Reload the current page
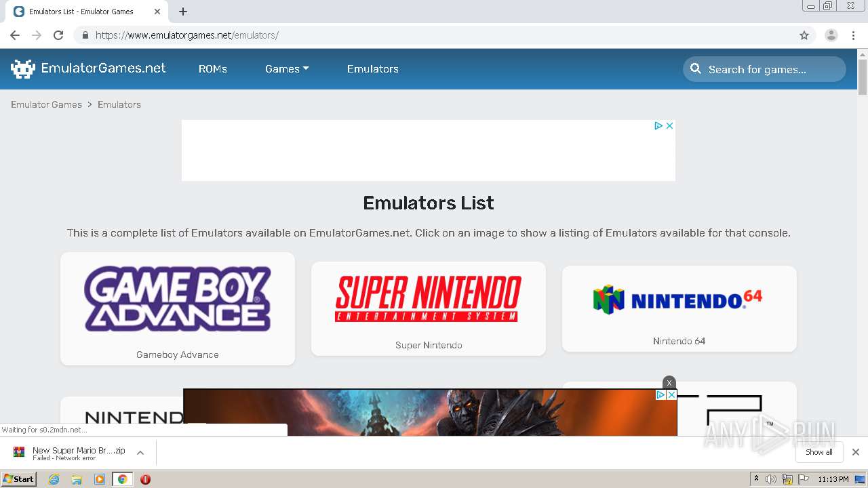Viewport: 868px width, 488px height. 58,35
